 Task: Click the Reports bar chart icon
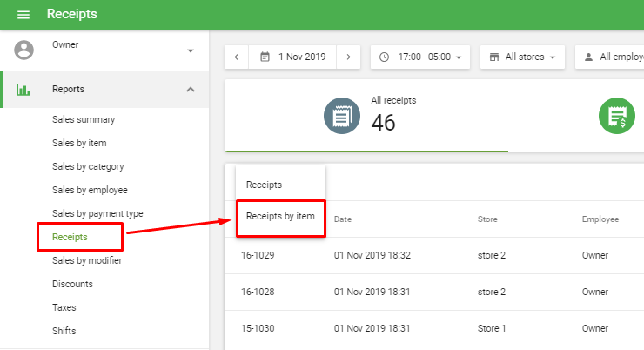(23, 89)
